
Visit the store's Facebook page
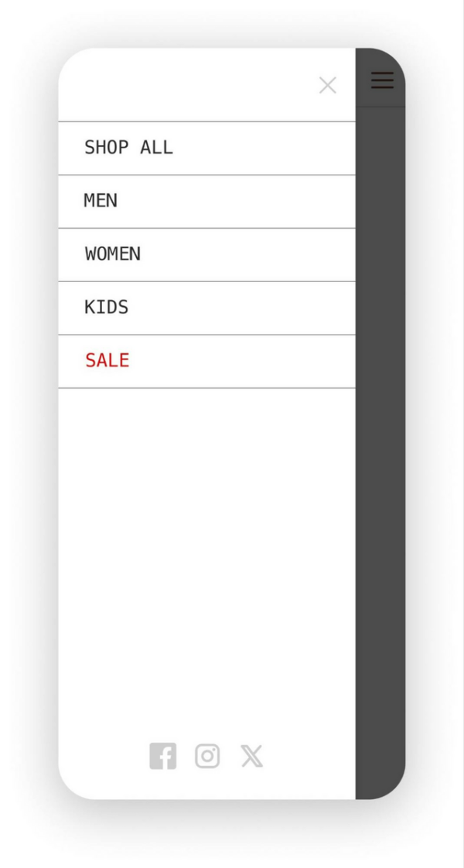coord(163,756)
